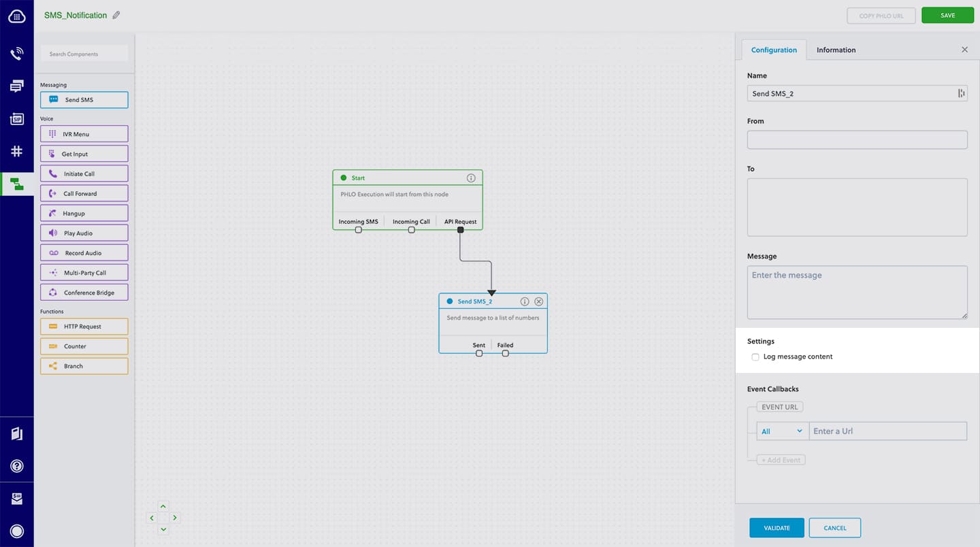Screen dimensions: 980x547
Task: Open the help question mark icon
Action: coord(17,466)
